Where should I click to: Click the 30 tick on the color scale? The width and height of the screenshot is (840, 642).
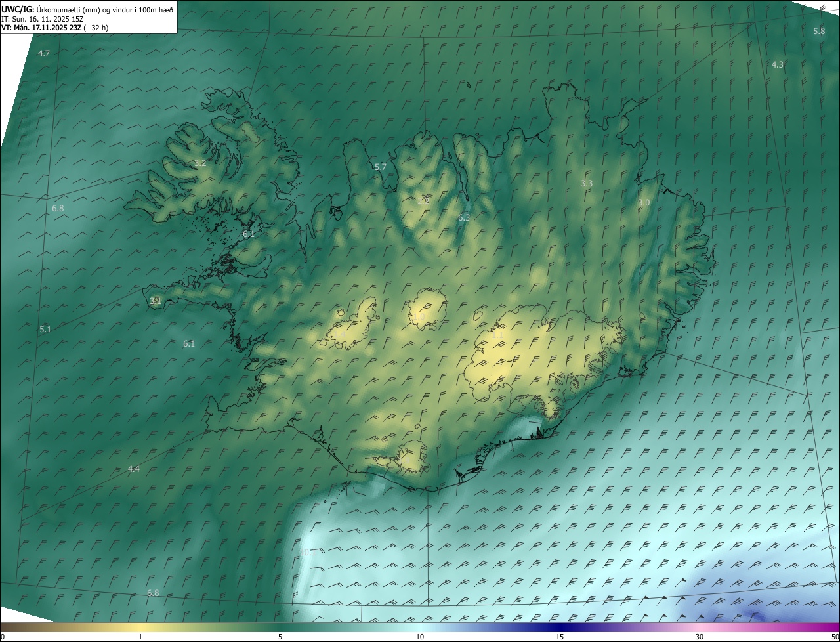coord(700,637)
